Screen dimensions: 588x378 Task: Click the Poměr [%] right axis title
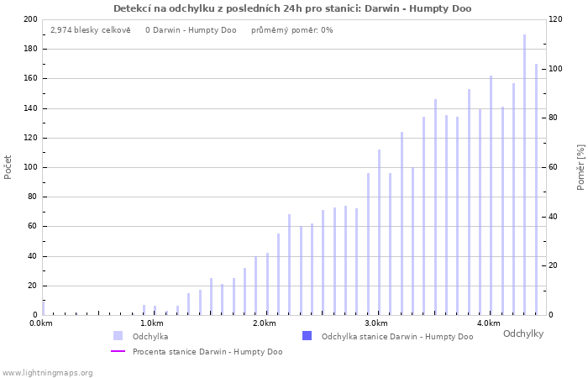[580, 166]
